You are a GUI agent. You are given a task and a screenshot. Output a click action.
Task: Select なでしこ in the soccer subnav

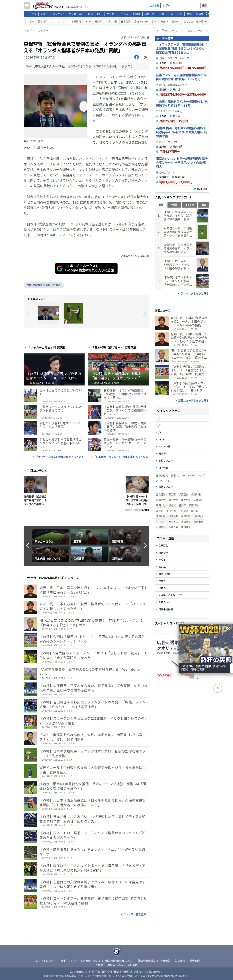189,22
